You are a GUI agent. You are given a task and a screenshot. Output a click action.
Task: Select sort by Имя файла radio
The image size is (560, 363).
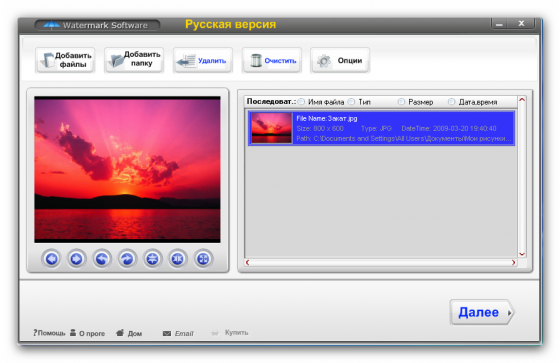pos(302,102)
